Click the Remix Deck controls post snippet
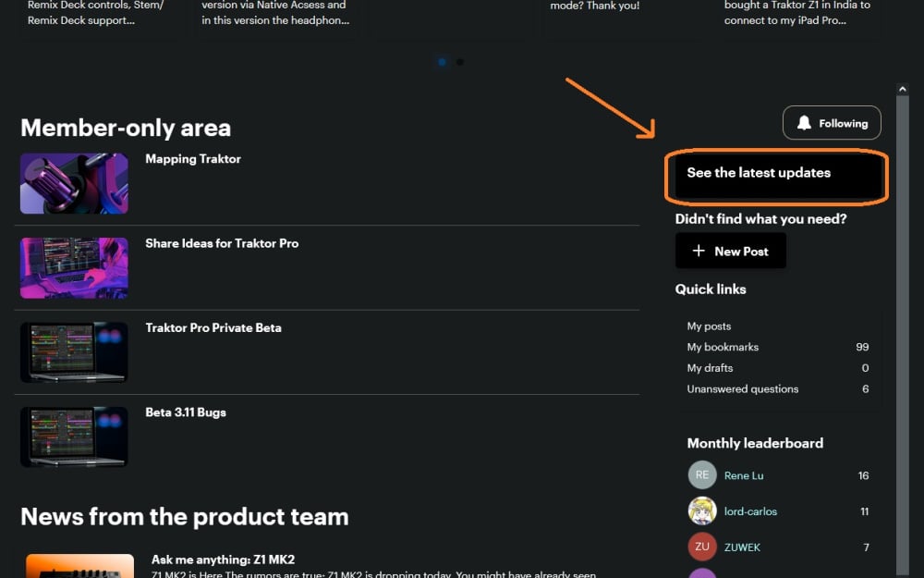The width and height of the screenshot is (924, 578). tap(95, 13)
